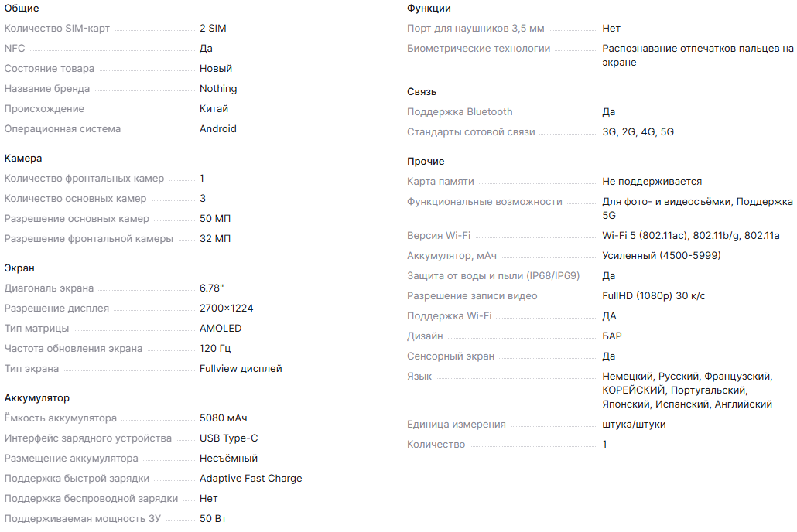The width and height of the screenshot is (797, 532).
Task: Select the 'Экран' section heading
Action: (19, 268)
